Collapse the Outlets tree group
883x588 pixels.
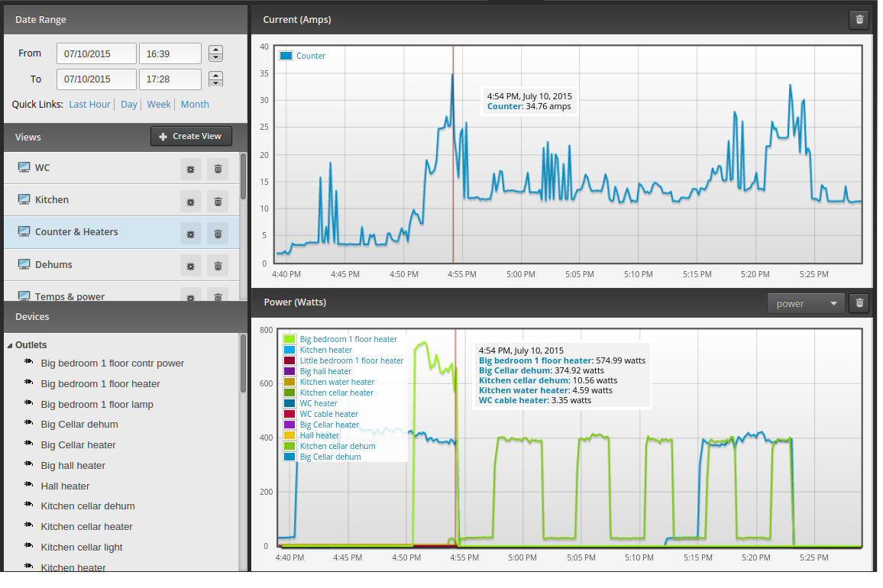point(10,345)
